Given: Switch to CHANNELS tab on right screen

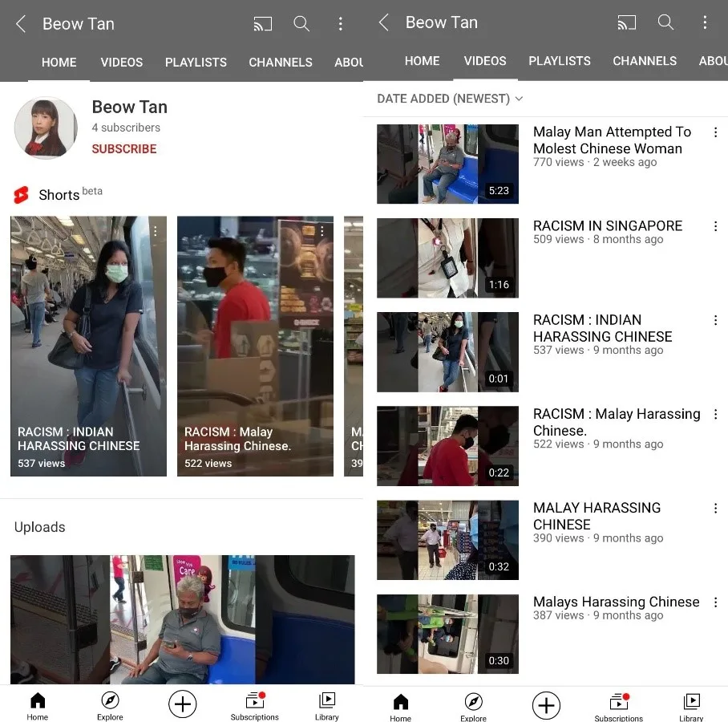Looking at the screenshot, I should click(x=645, y=61).
